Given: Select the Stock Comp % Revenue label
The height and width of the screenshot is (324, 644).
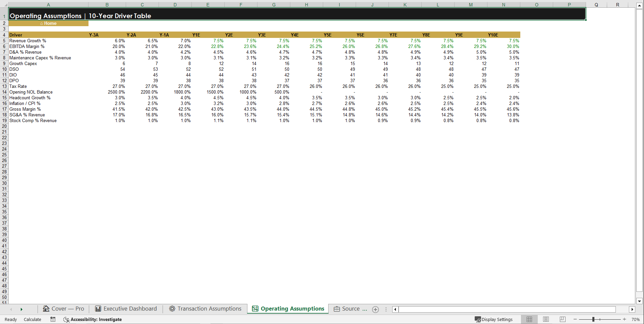Looking at the screenshot, I should [33, 120].
